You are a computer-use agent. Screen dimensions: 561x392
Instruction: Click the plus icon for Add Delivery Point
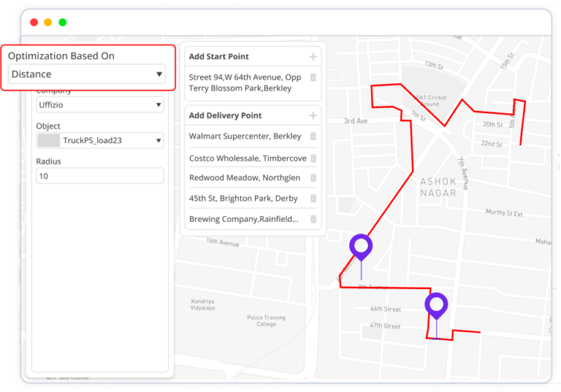pos(313,115)
